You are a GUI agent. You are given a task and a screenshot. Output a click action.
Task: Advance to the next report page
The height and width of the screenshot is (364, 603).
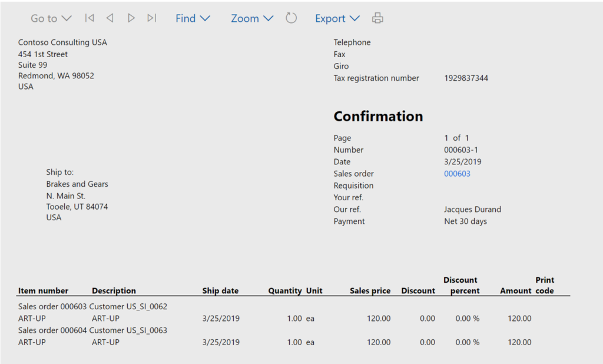click(x=131, y=18)
